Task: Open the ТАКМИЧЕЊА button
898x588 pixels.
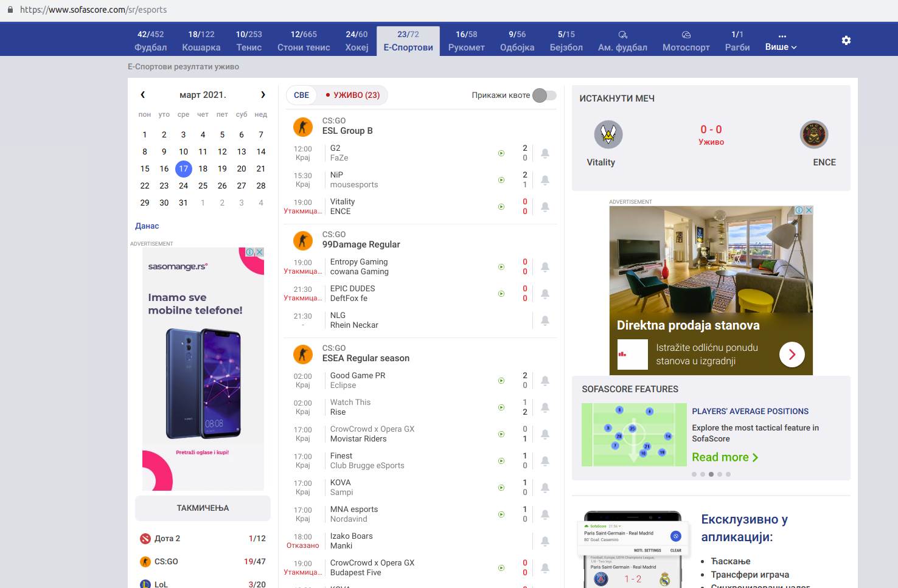Action: 203,508
